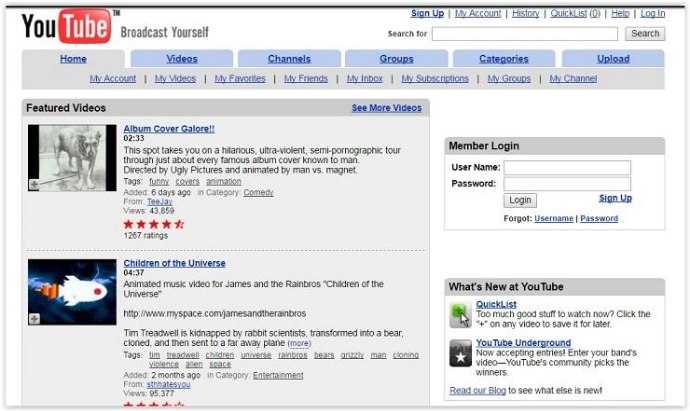Click the violence tag
Image resolution: width=690 pixels, height=411 pixels.
164,364
